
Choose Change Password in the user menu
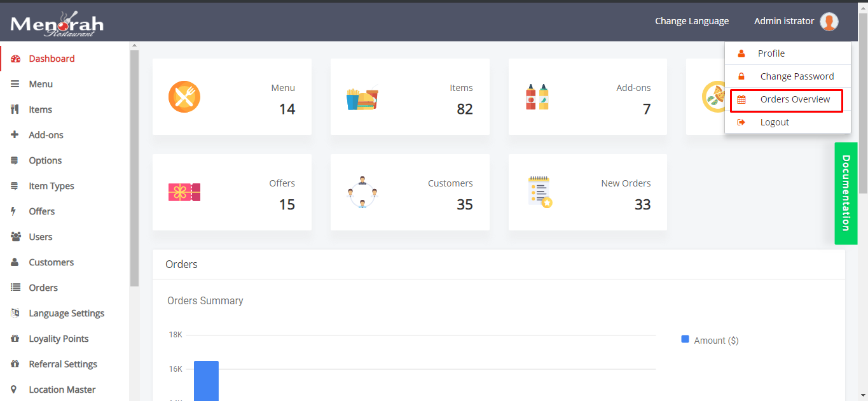(x=797, y=76)
